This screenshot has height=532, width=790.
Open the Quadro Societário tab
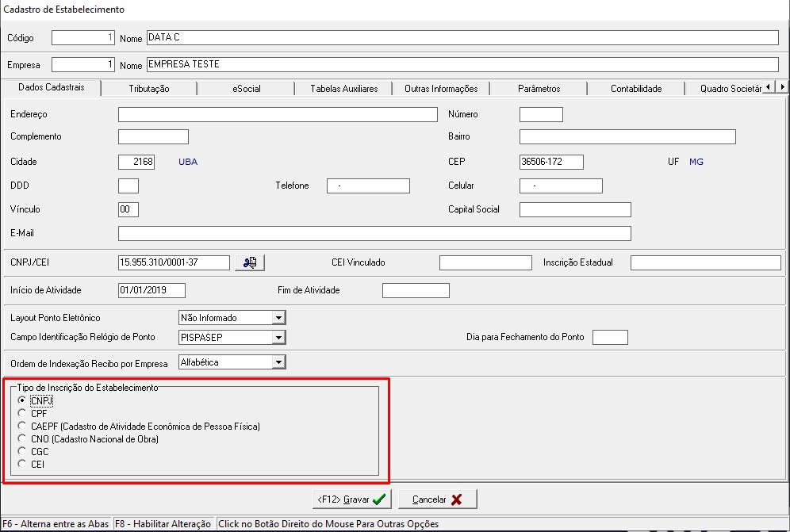[x=730, y=89]
